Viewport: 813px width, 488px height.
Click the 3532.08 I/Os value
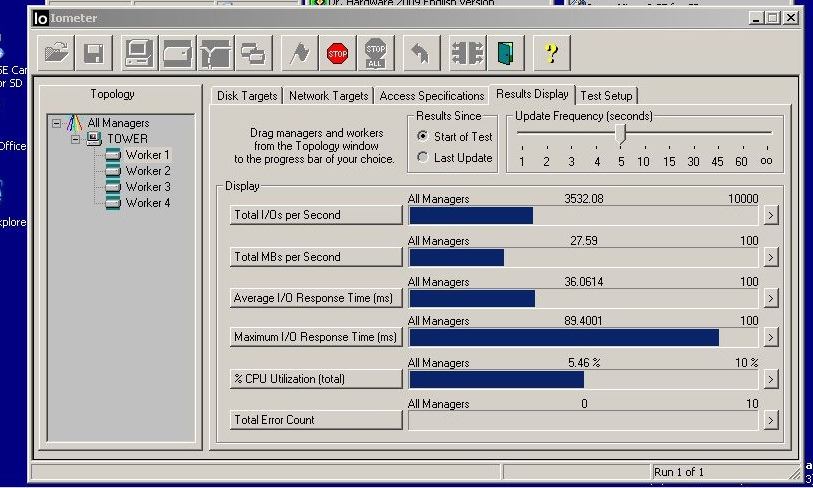tap(583, 199)
